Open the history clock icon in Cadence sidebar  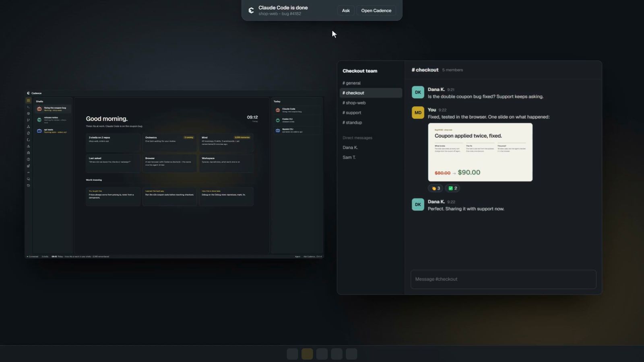28,185
